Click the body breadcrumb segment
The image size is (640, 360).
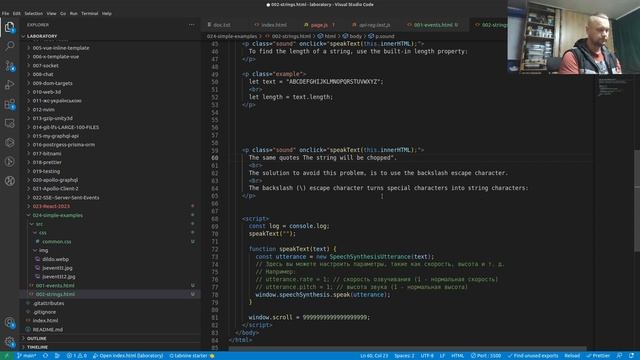point(352,36)
